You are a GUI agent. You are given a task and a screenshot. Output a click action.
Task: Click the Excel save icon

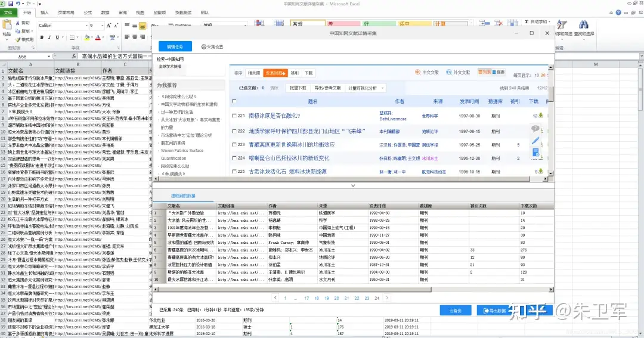click(11, 4)
